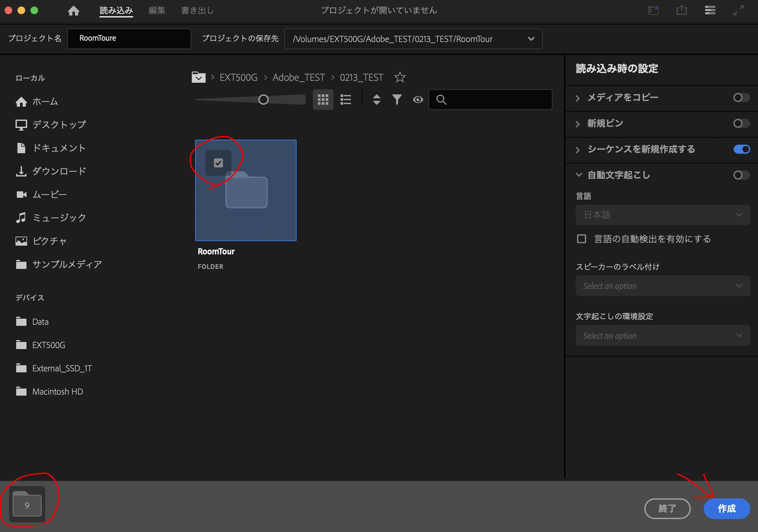The image size is (758, 532).
Task: Click the 終了 button
Action: (667, 508)
